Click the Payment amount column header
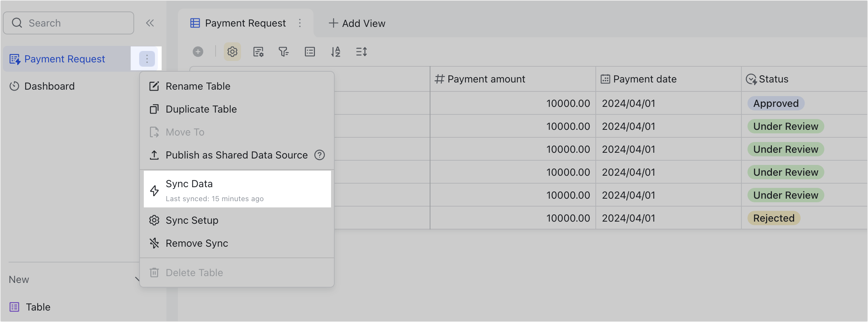The height and width of the screenshot is (322, 868). point(513,79)
